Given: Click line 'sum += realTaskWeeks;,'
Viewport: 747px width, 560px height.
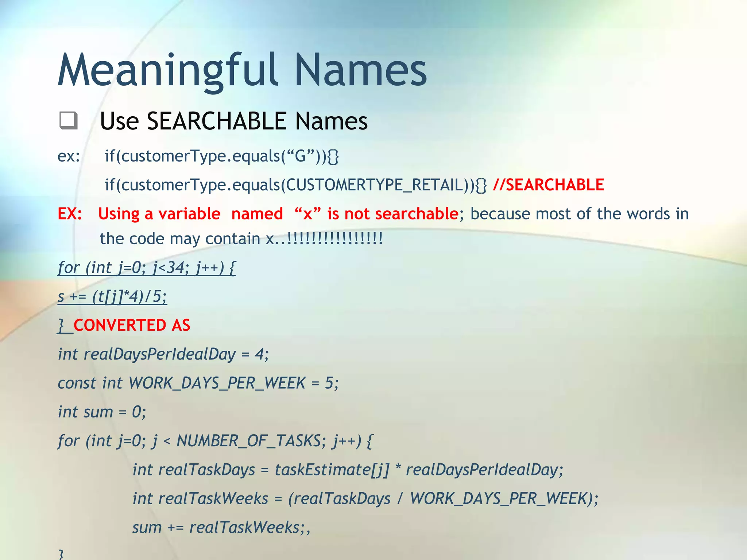Looking at the screenshot, I should [221, 528].
